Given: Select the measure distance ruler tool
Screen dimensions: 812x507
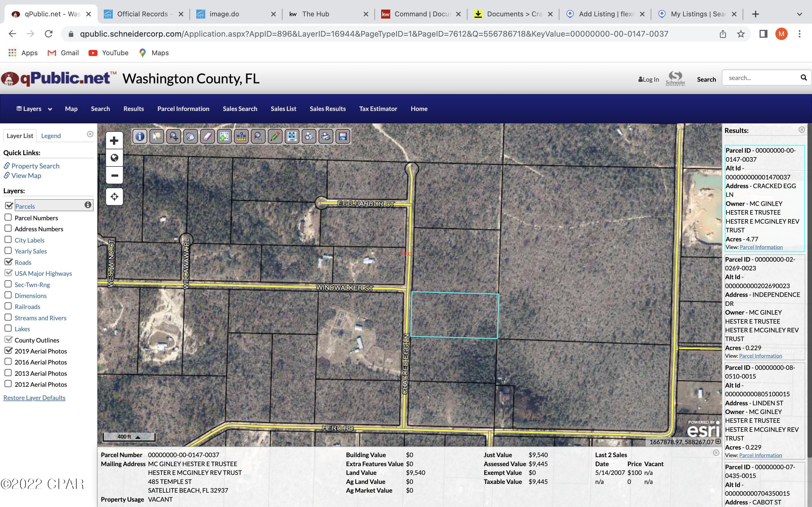Looking at the screenshot, I should (x=241, y=137).
